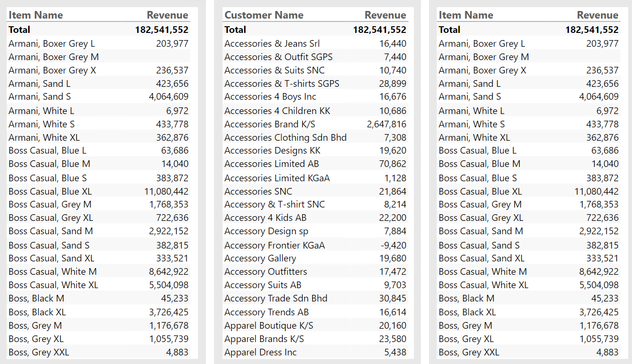Viewport: 632px width, 364px height.
Task: Select Accessory Trade Sdn Bhd
Action: point(276,298)
